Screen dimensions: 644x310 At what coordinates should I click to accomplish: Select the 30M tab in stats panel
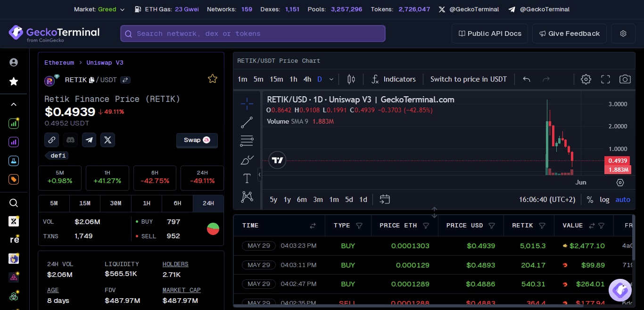[116, 203]
